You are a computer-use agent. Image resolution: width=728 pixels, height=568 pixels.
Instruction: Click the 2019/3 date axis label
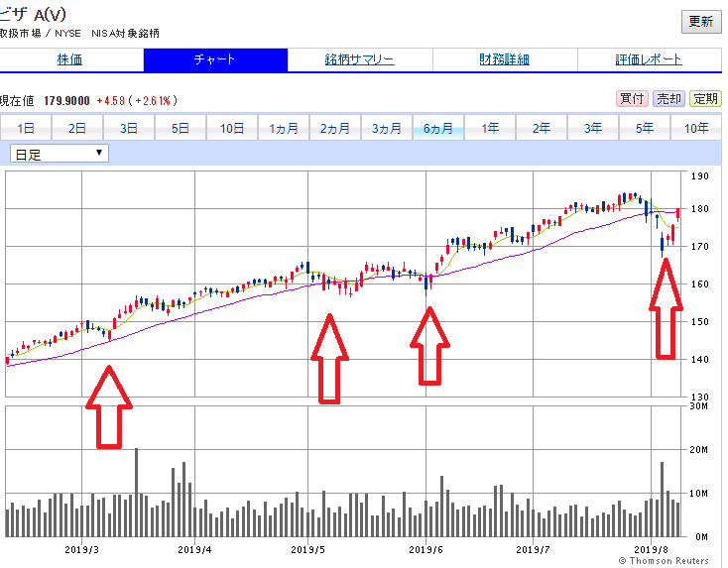coord(81,550)
